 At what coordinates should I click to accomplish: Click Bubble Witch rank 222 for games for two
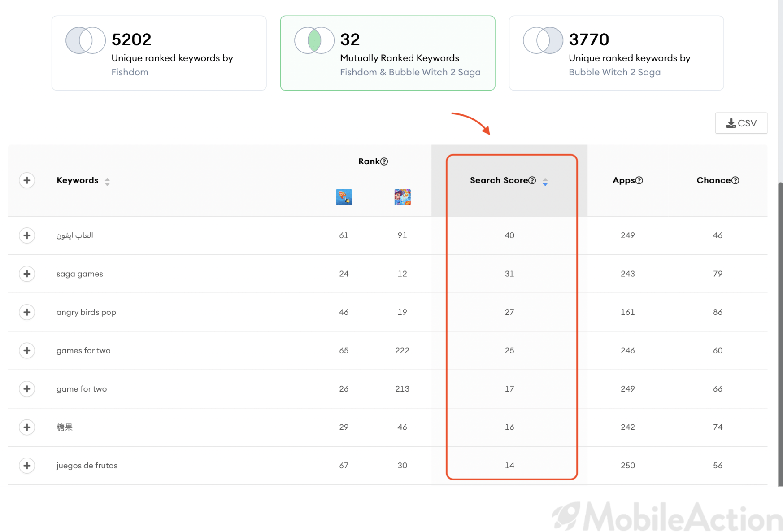pyautogui.click(x=402, y=350)
